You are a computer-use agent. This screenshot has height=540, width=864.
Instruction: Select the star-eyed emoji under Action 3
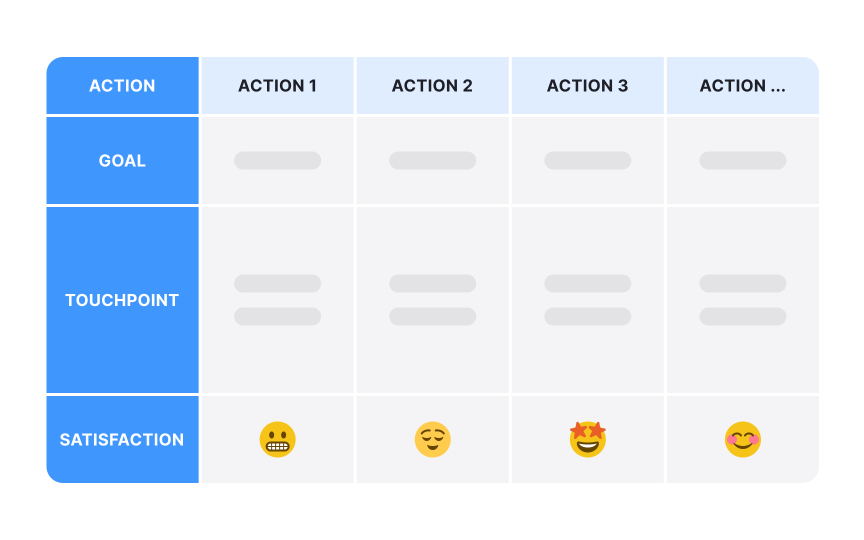588,439
